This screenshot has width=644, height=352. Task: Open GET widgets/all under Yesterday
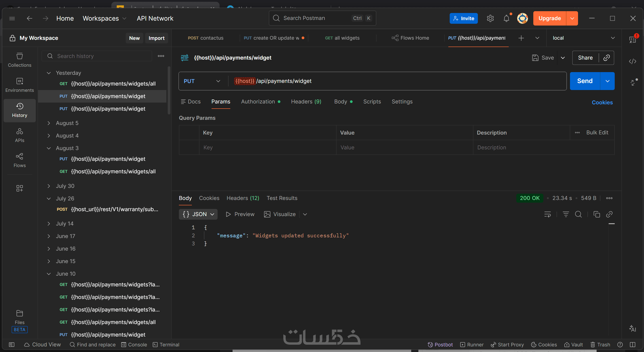click(102, 84)
